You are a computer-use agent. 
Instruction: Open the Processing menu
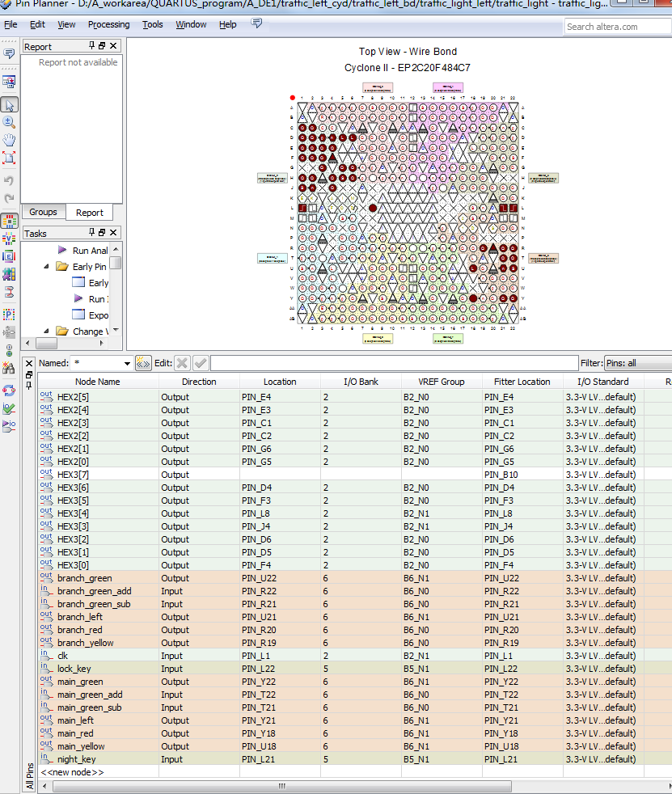(108, 24)
